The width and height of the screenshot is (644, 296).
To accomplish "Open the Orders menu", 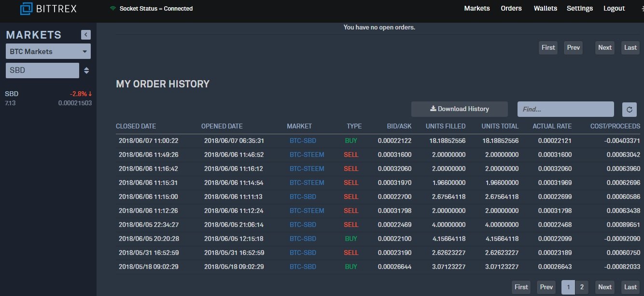I will 511,8.
